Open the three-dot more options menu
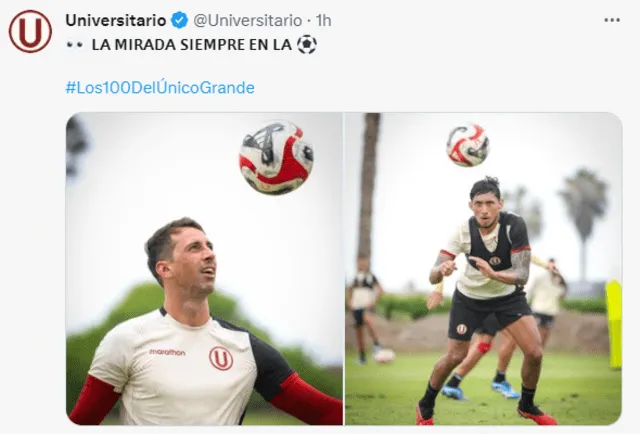This screenshot has width=640, height=434. pos(612,20)
